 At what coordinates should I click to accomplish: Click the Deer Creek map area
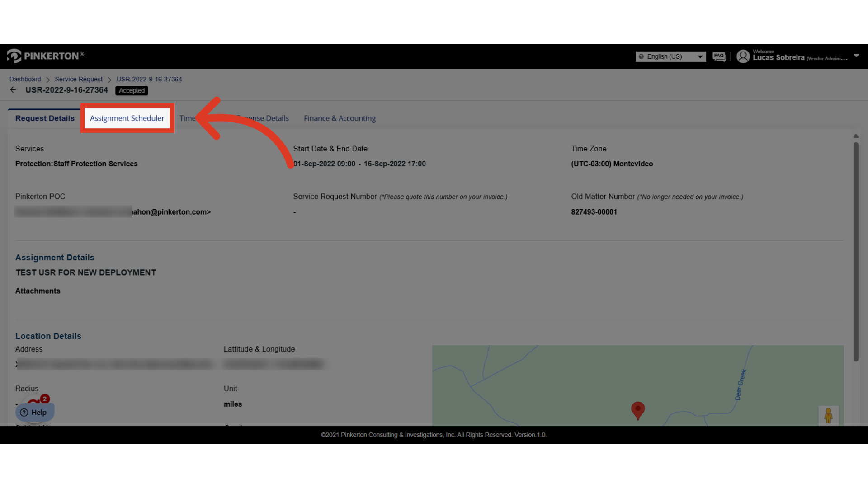click(740, 385)
